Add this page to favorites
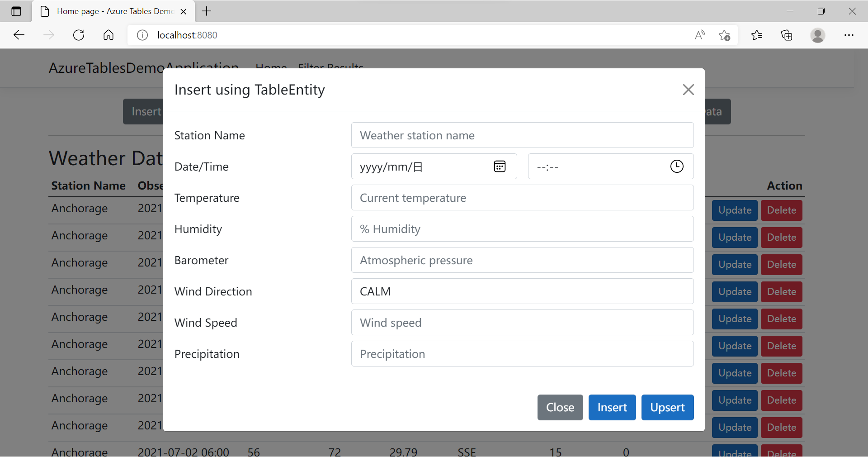Viewport: 868px width, 457px height. (x=724, y=35)
